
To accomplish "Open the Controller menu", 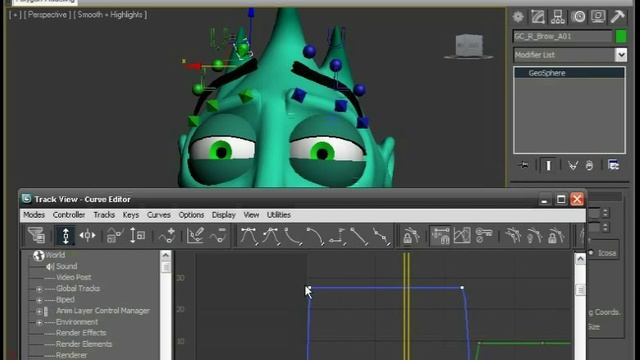I will click(x=69, y=215).
